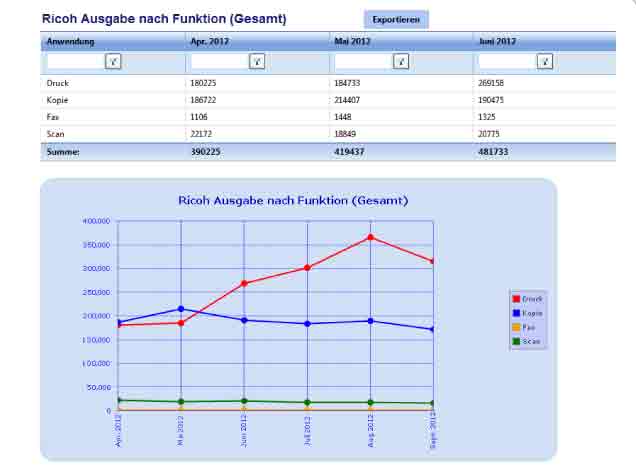Click the 400,000 y-axis label
Image resolution: width=636 pixels, height=469 pixels.
pyautogui.click(x=97, y=222)
